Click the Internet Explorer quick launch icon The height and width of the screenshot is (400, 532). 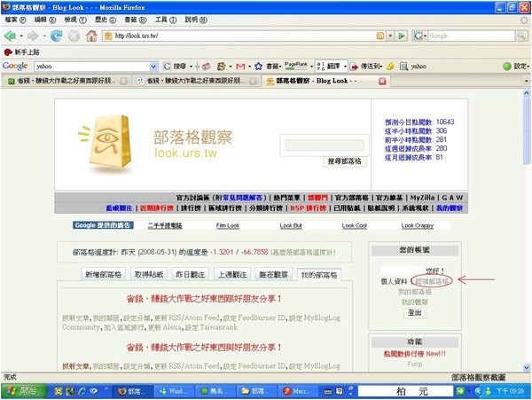tap(82, 391)
